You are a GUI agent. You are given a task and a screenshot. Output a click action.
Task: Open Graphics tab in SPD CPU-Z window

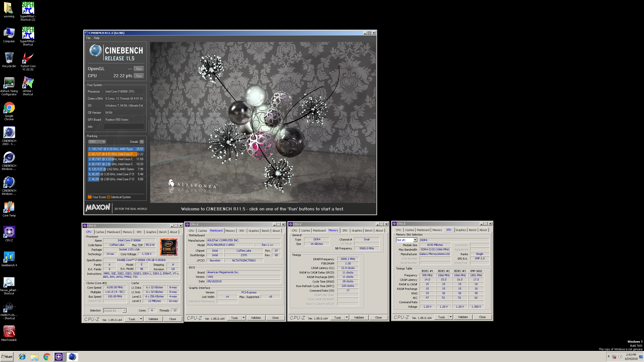click(x=461, y=230)
